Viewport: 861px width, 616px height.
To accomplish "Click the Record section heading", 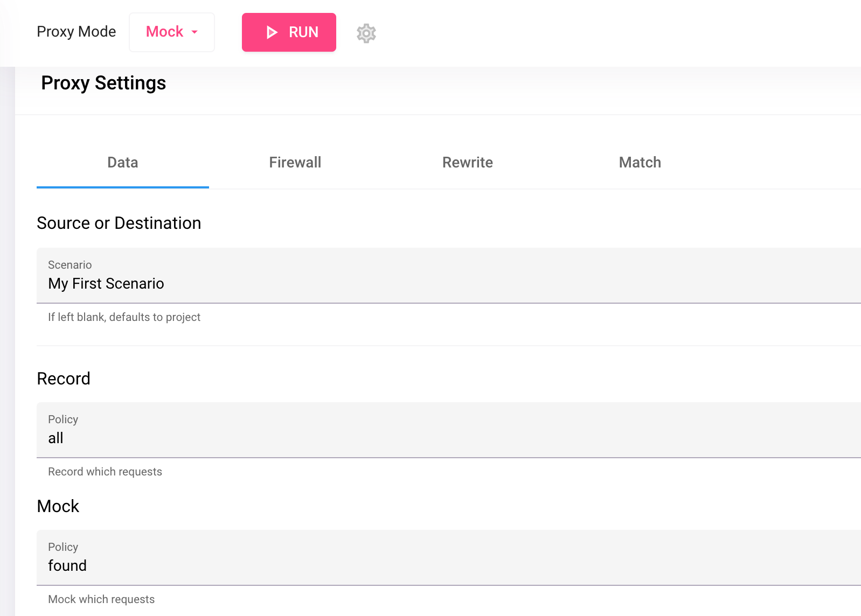I will tap(64, 379).
